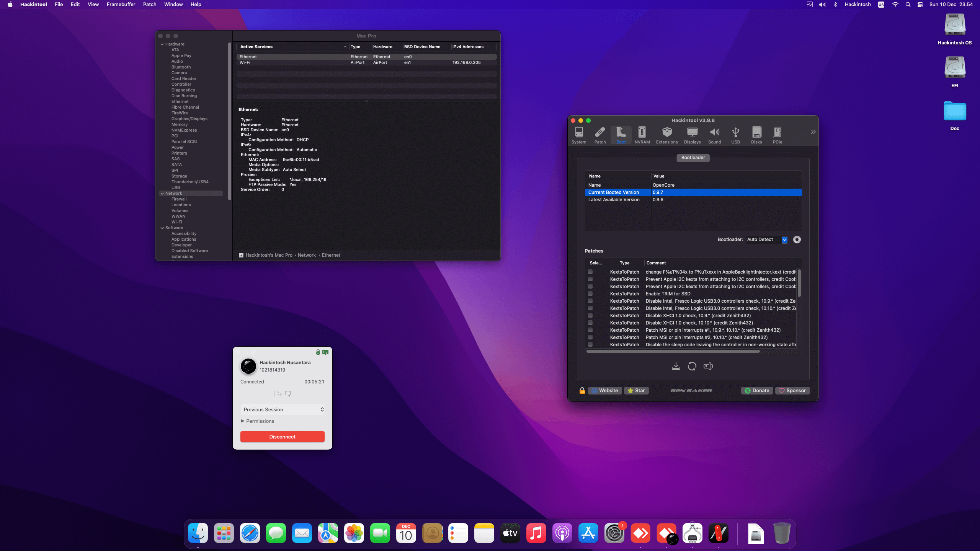Image resolution: width=980 pixels, height=551 pixels.
Task: Show more toolbar items with chevron
Action: tap(813, 132)
